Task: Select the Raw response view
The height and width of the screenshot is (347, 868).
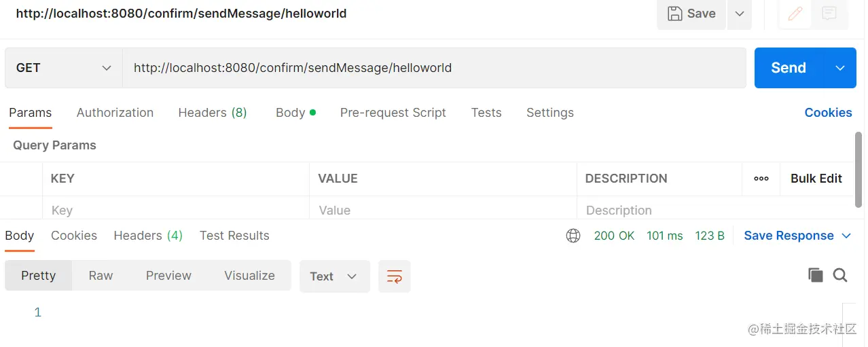Action: coord(101,276)
